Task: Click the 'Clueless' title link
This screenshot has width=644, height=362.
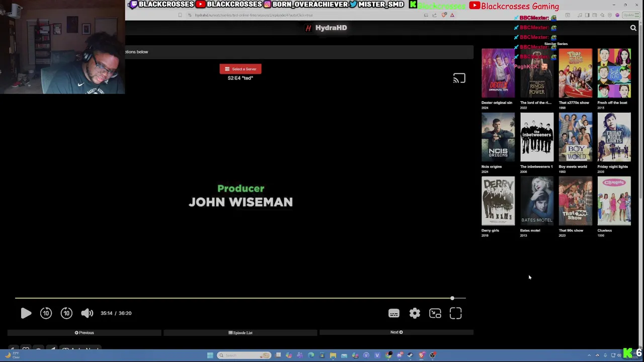Action: [605, 230]
